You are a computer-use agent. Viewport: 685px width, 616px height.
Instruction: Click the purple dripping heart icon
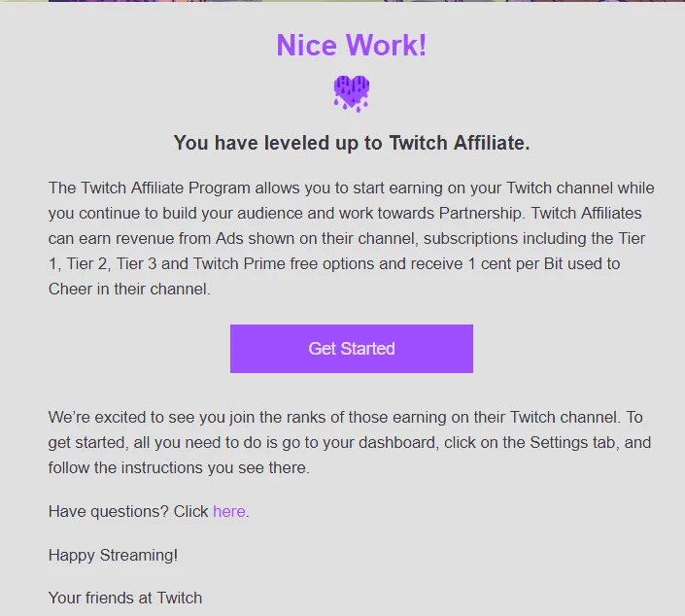[352, 94]
